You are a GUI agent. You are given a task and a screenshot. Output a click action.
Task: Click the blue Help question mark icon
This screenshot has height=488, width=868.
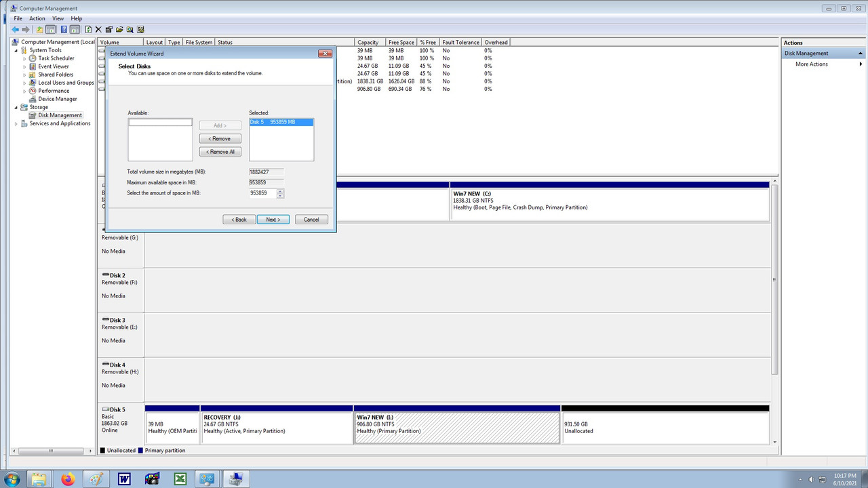[x=64, y=29]
